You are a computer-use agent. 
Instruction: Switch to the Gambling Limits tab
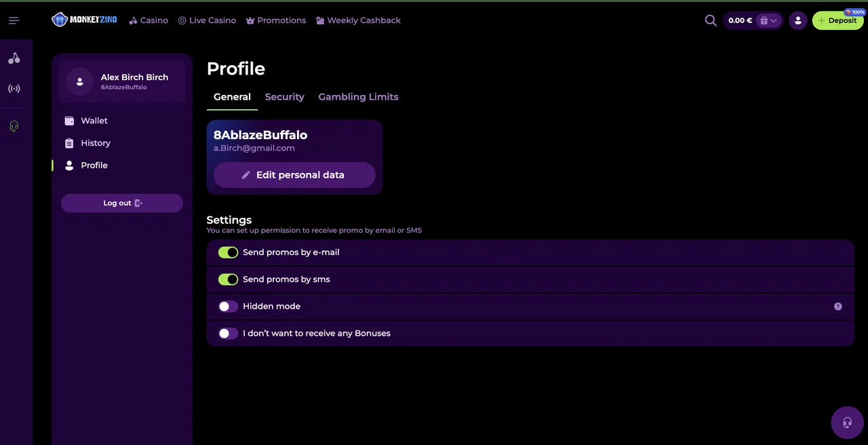(358, 97)
